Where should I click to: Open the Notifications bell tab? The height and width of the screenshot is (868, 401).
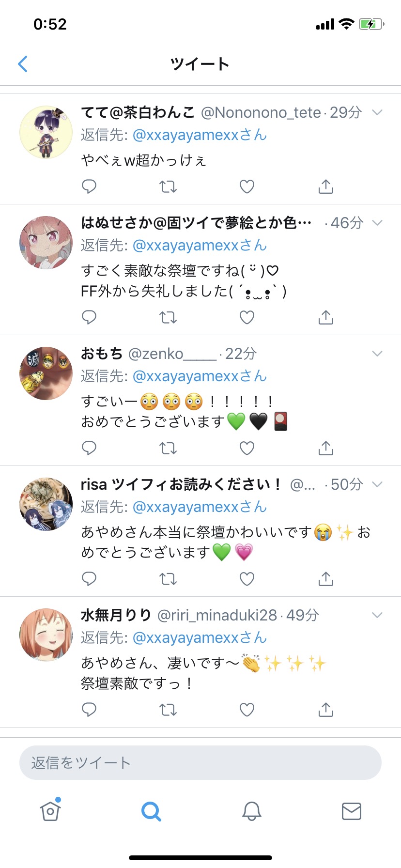252,811
